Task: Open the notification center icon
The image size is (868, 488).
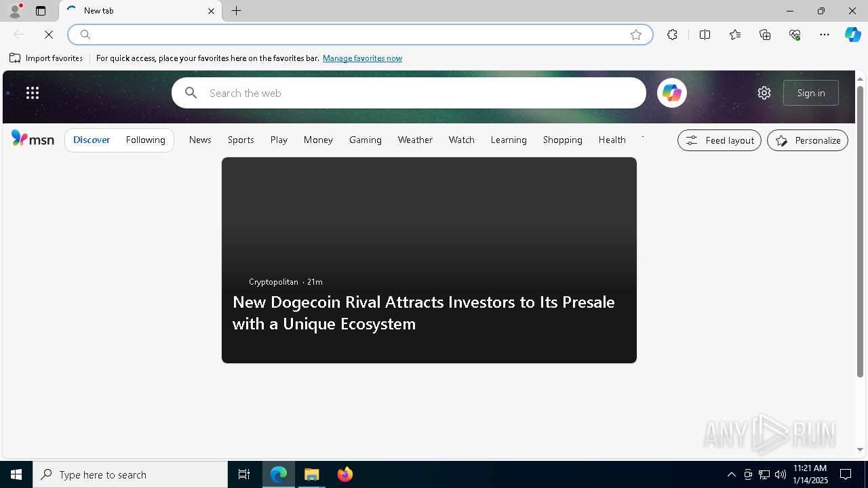Action: [846, 474]
